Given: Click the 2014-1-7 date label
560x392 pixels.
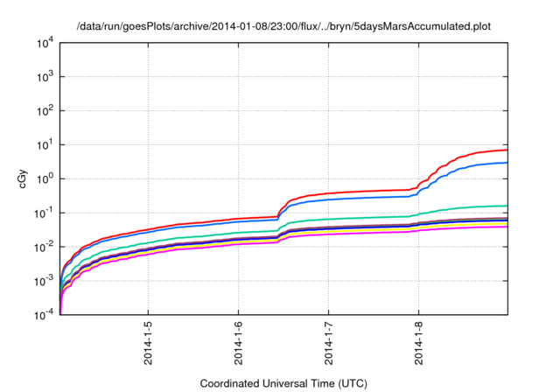Looking at the screenshot, I should (x=329, y=343).
